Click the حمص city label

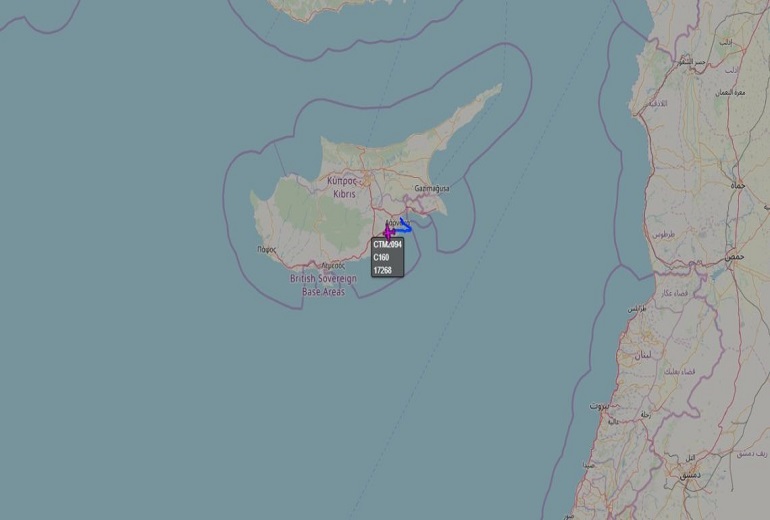point(735,257)
